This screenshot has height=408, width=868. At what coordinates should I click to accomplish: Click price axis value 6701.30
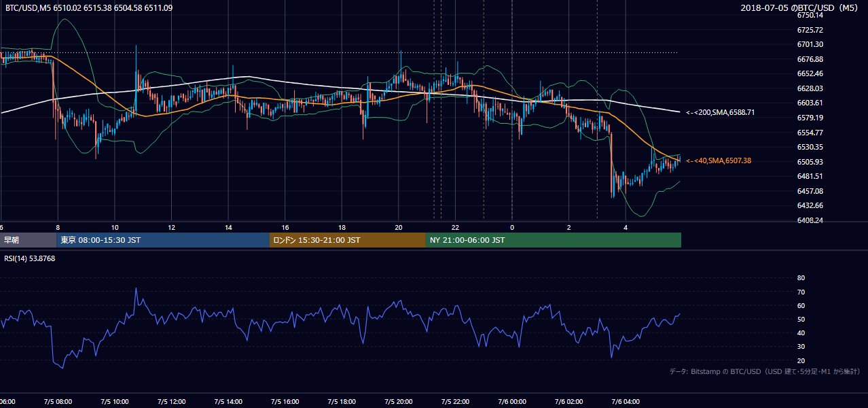[810, 44]
